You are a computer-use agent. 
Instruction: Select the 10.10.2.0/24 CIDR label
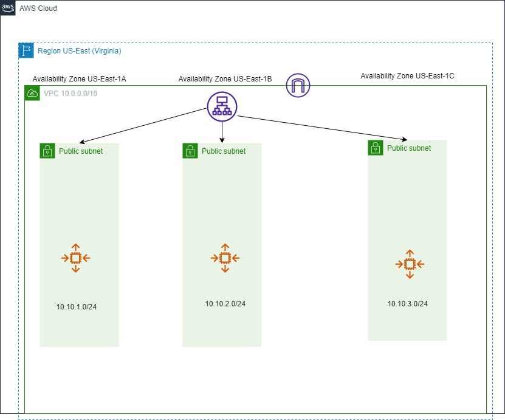[x=224, y=304]
